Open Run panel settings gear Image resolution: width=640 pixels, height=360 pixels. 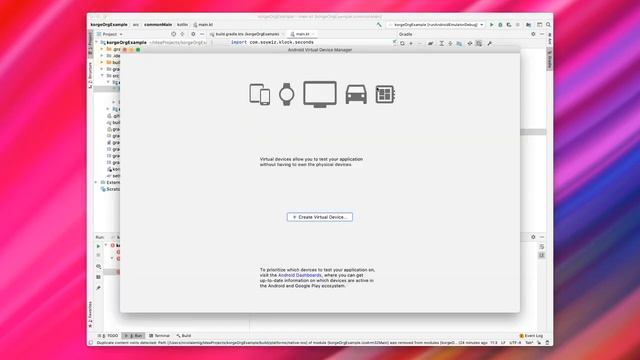pyautogui.click(x=533, y=237)
